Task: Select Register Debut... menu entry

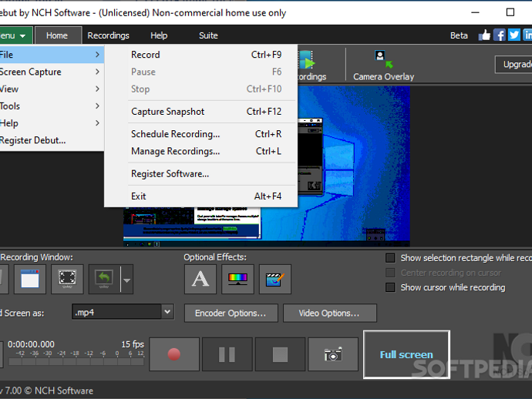Action: (x=52, y=140)
